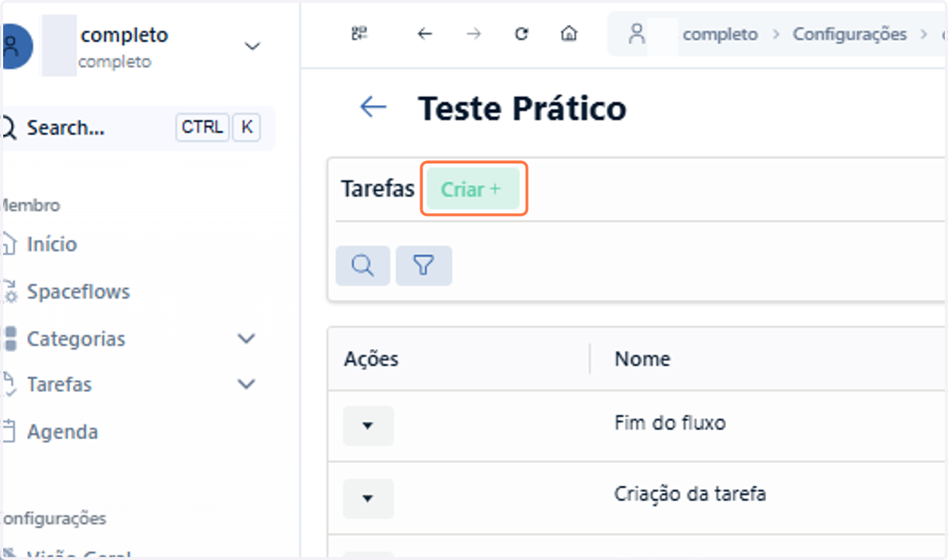
Task: Click the Criar + button
Action: pos(473,190)
